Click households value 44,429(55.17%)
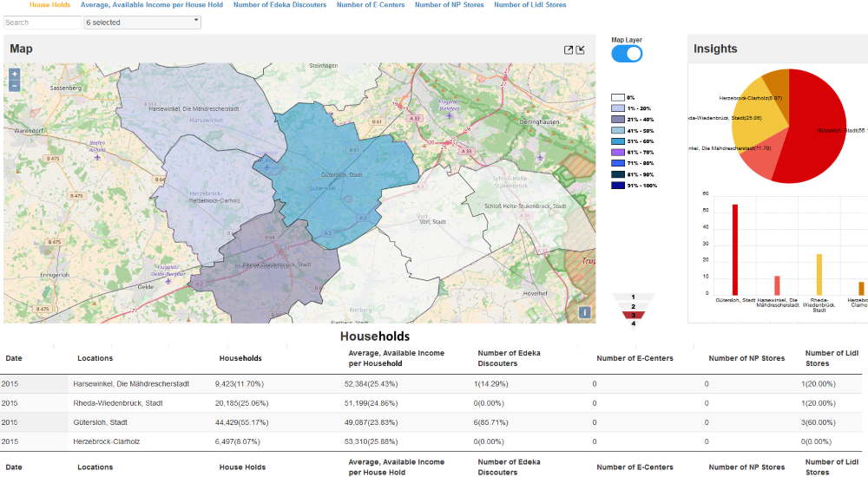Image resolution: width=868 pixels, height=477 pixels. tap(241, 422)
